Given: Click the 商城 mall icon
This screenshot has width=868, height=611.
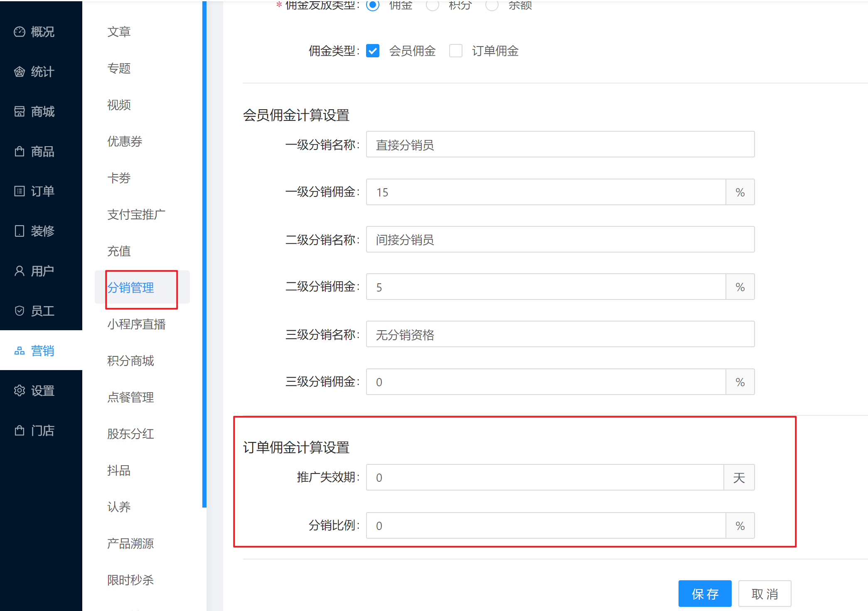Looking at the screenshot, I should [19, 111].
